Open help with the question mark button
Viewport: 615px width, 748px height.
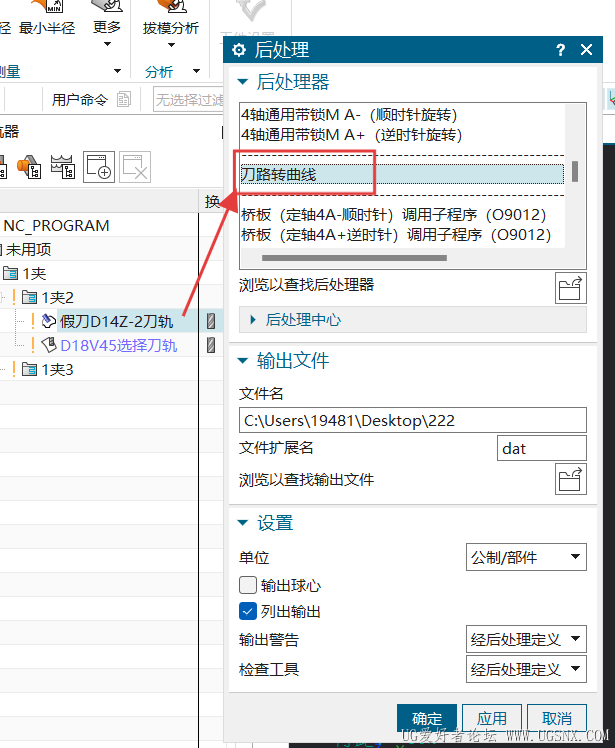pyautogui.click(x=561, y=50)
